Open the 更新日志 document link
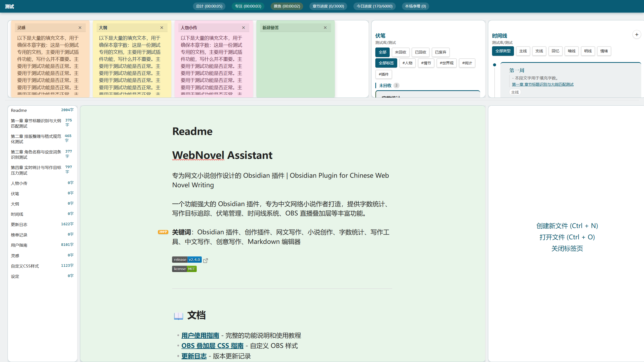The width and height of the screenshot is (644, 362). pyautogui.click(x=194, y=356)
